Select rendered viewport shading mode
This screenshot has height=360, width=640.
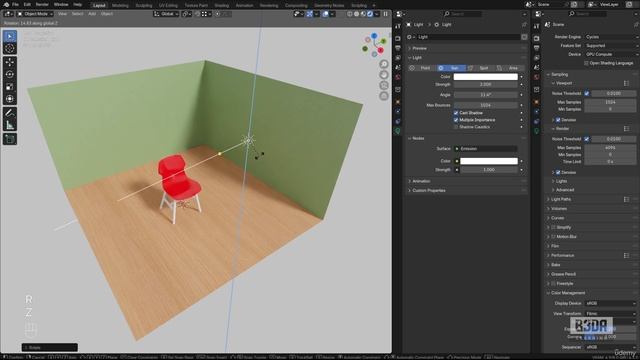click(370, 14)
